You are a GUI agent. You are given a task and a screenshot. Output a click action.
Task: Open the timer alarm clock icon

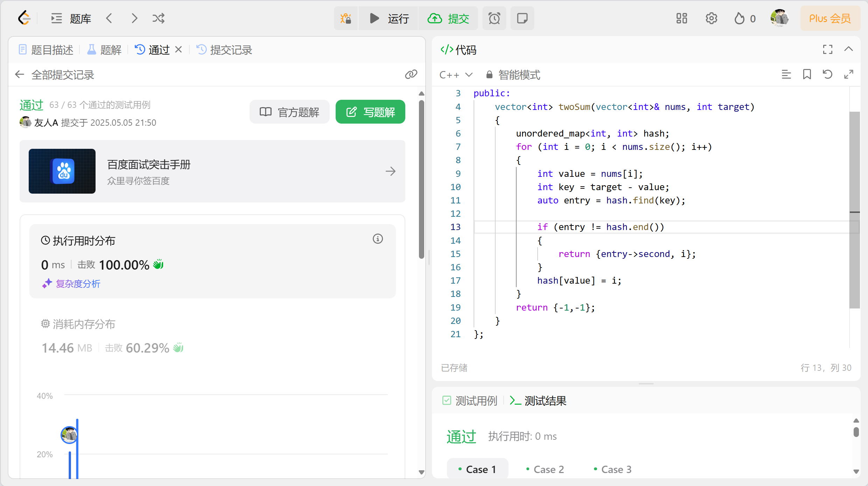click(x=494, y=18)
